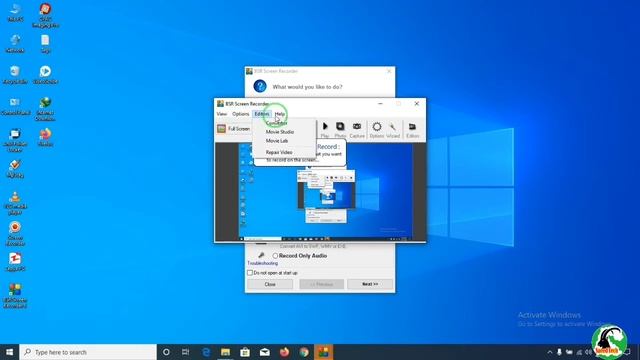Open the Options menu in menu bar
This screenshot has width=640, height=360.
[240, 114]
